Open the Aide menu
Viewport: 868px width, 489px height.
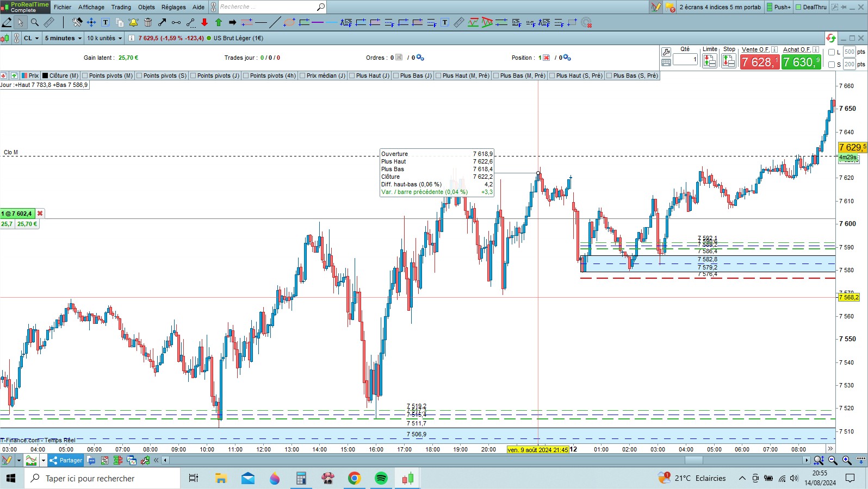[199, 7]
